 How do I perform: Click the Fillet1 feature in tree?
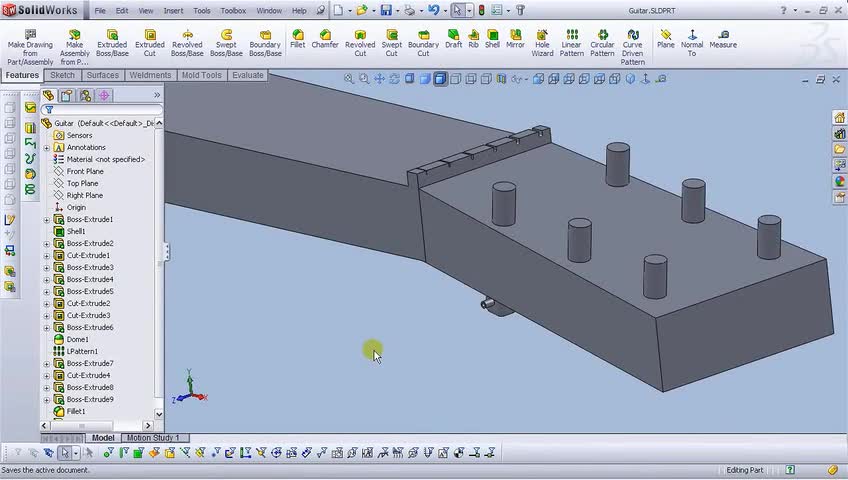coord(76,411)
